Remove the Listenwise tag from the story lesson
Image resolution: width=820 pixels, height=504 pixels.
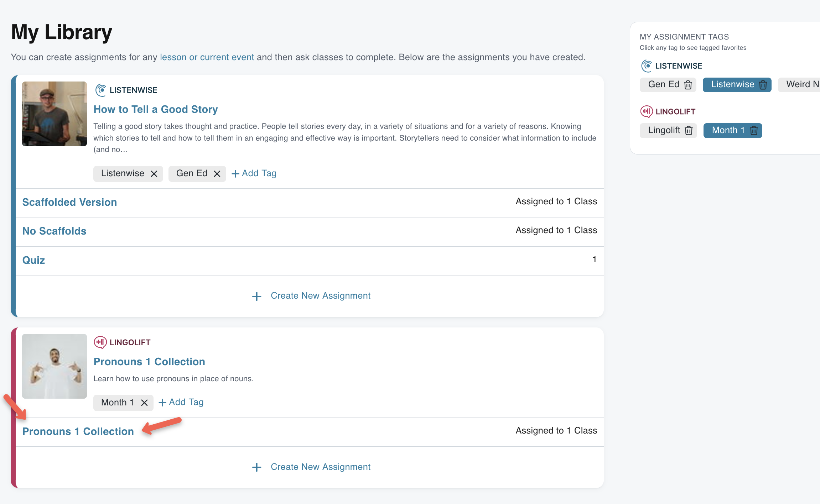[x=154, y=174]
